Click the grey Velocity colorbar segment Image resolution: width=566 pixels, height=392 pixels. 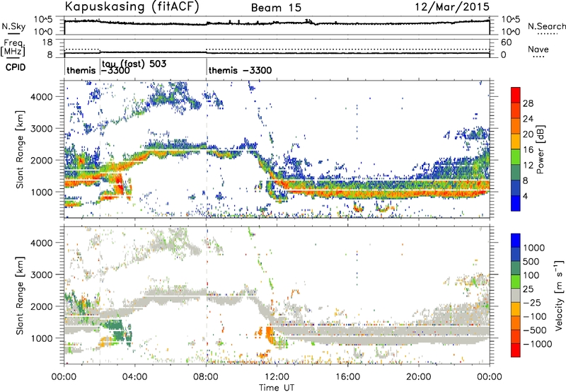click(x=516, y=295)
